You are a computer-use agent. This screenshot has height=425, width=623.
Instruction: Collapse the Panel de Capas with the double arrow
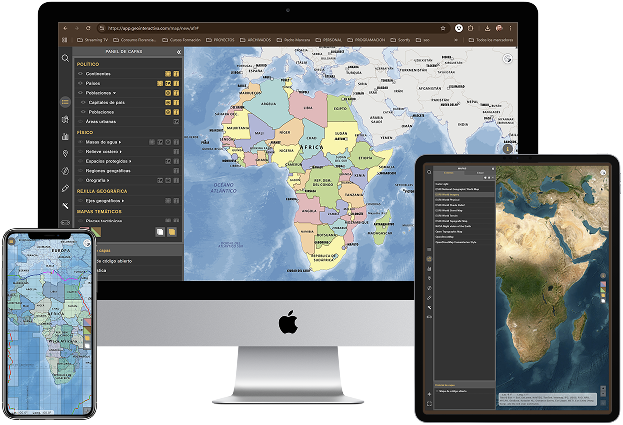pyautogui.click(x=179, y=52)
